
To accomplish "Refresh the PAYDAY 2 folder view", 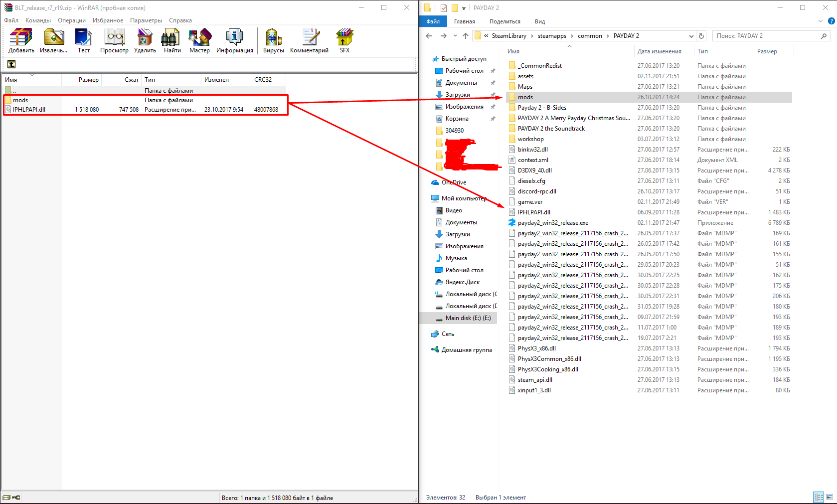I will click(x=701, y=36).
